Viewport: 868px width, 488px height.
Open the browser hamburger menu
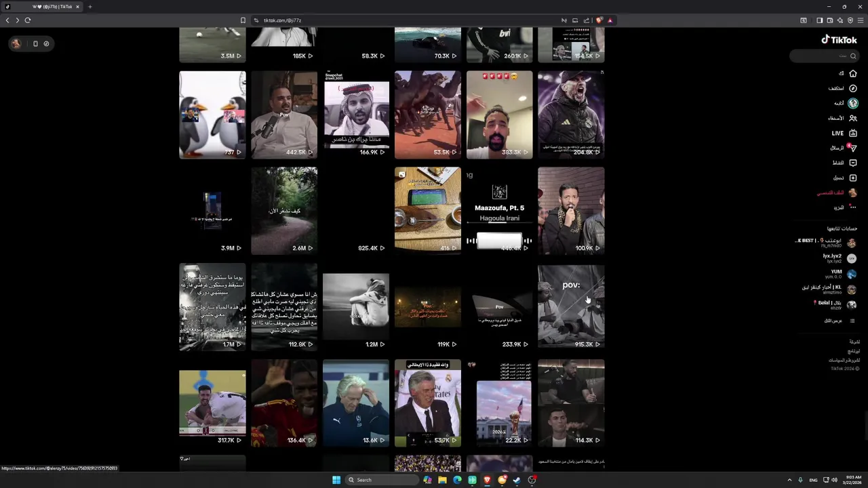tap(861, 20)
